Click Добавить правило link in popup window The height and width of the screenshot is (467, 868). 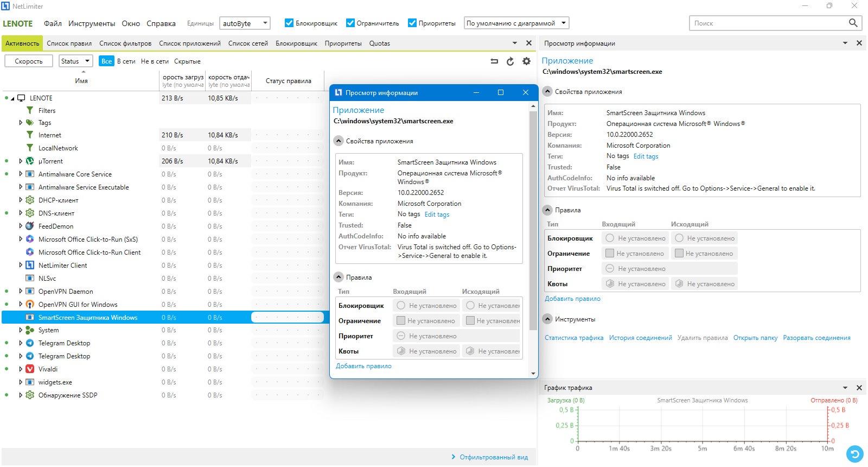[x=363, y=366]
